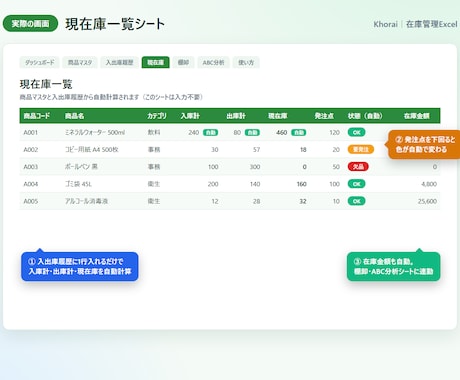Viewport: 460px width, 380px height.
Task: Click the 発注点 value 50 for A003
Action: 336,167
